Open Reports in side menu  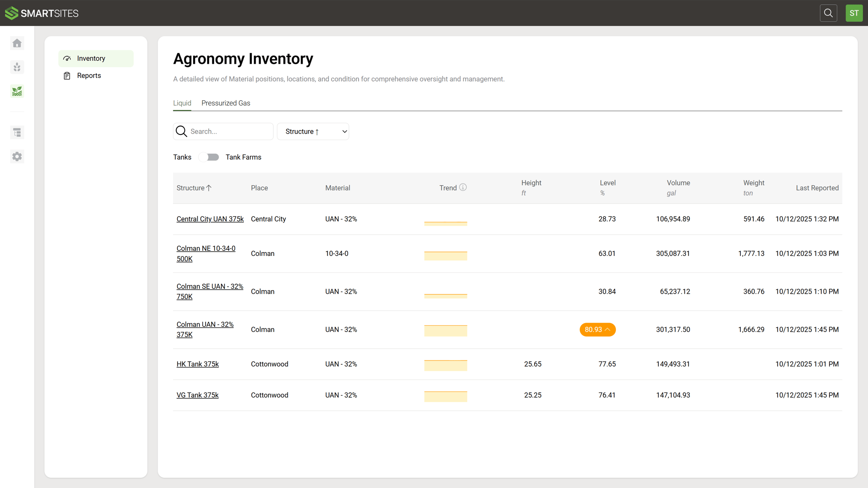point(89,75)
